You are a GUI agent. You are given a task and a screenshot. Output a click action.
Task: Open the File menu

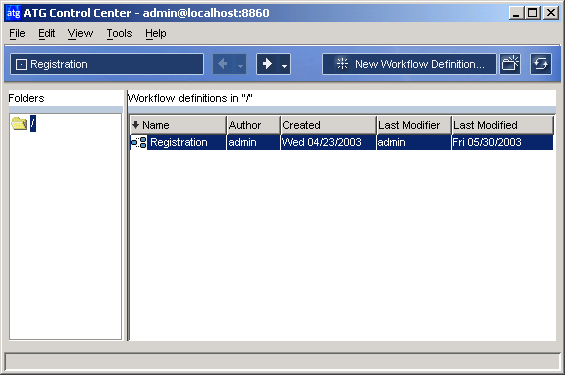tap(17, 34)
